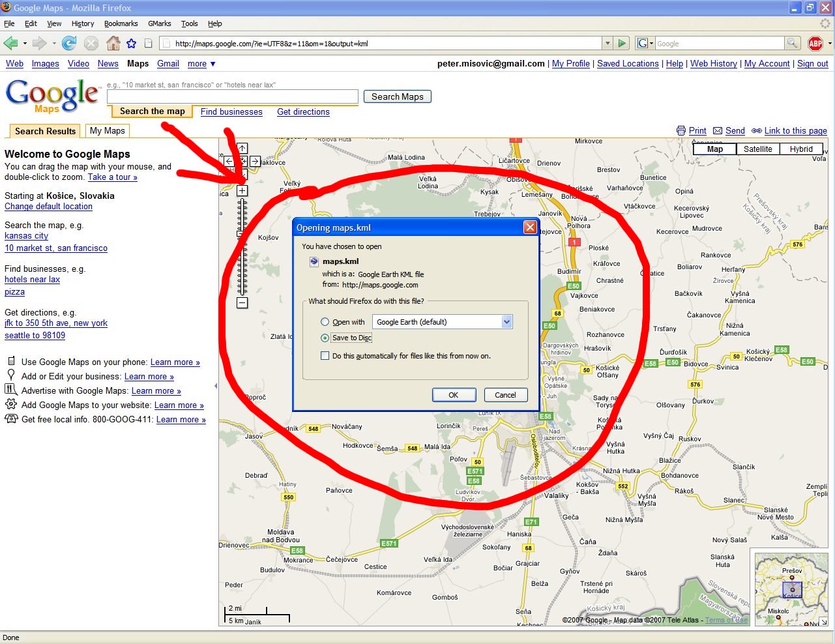Return to last result using the map center icon
Image resolution: width=835 pixels, height=644 pixels.
point(242,161)
